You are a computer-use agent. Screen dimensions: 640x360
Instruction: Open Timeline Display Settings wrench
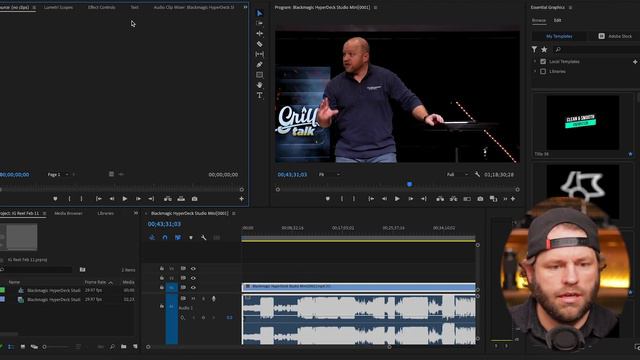[x=204, y=237]
